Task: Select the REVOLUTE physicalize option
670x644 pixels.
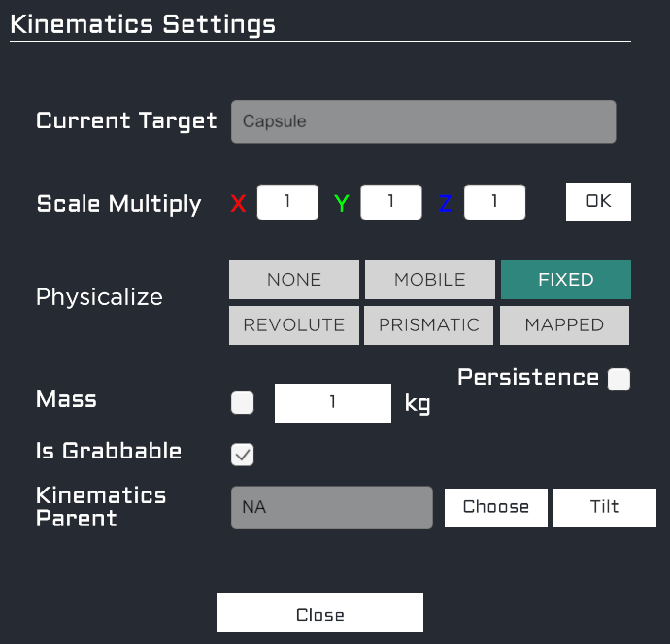Action: pos(294,325)
